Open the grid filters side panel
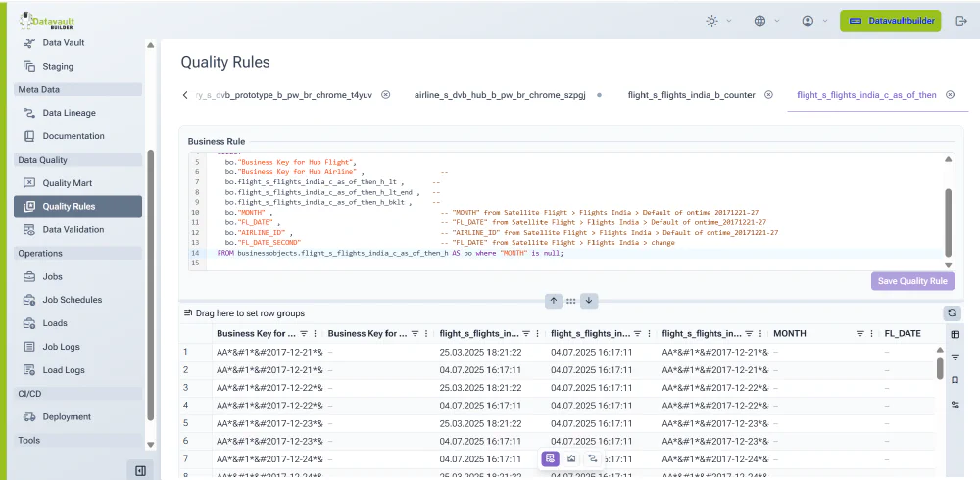 tap(955, 357)
